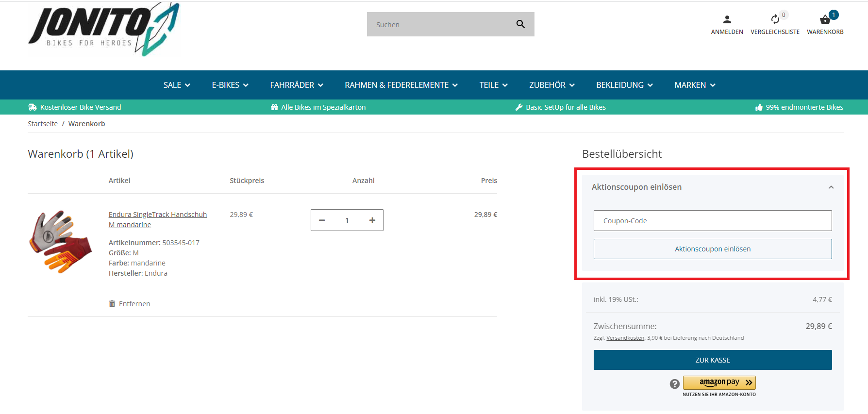Click Nutzen Sie Ihr Amazon-Konto text
This screenshot has height=414, width=868.
coord(719,395)
